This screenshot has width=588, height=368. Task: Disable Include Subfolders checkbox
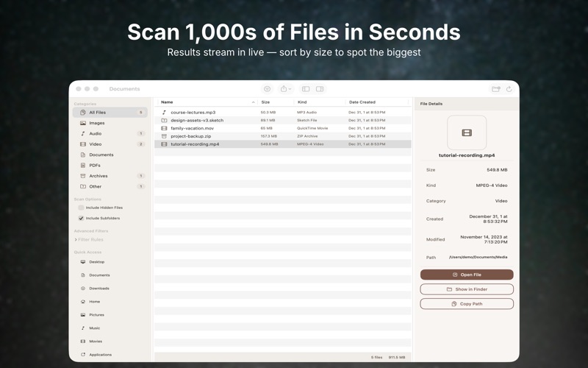[81, 218]
